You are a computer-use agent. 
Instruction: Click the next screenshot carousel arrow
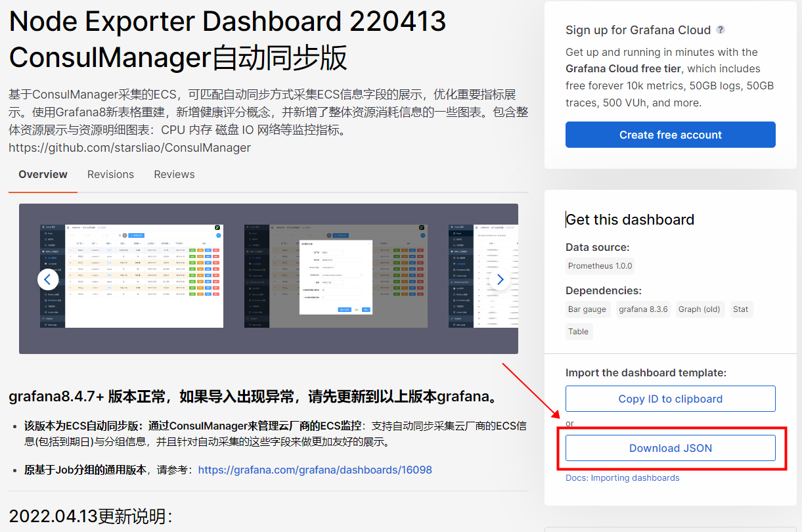click(x=500, y=279)
